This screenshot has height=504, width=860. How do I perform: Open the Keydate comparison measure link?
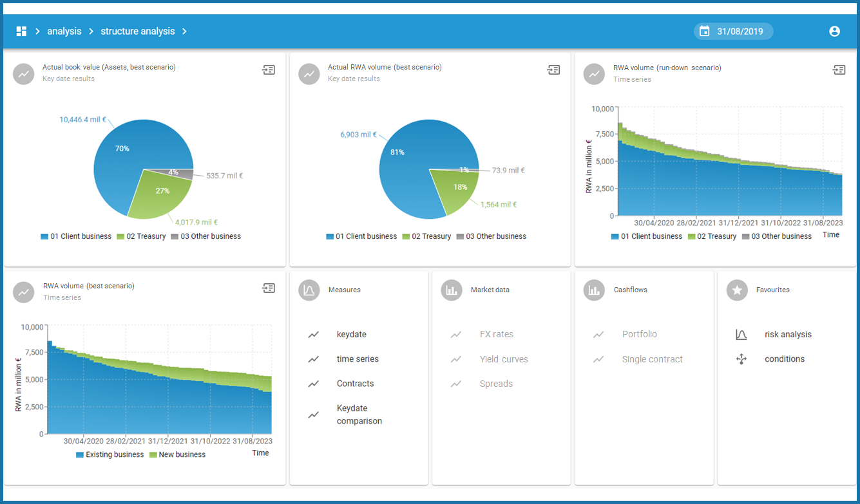(359, 415)
